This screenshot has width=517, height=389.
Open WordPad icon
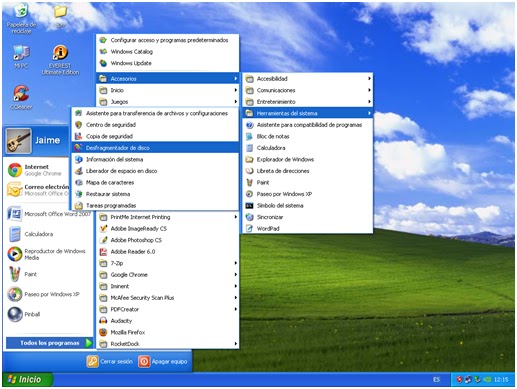point(249,229)
